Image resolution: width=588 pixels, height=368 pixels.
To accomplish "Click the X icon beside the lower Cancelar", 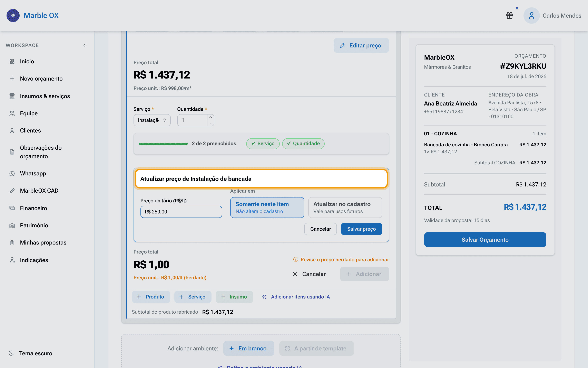I will click(x=295, y=274).
